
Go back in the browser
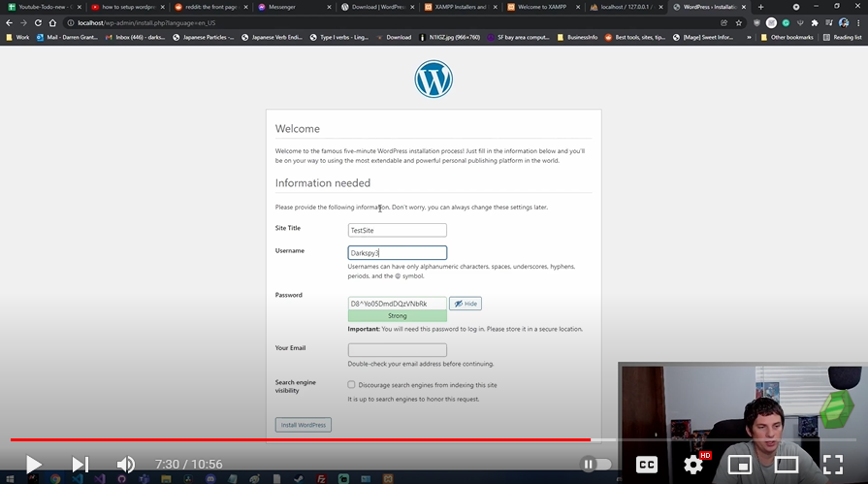9,22
